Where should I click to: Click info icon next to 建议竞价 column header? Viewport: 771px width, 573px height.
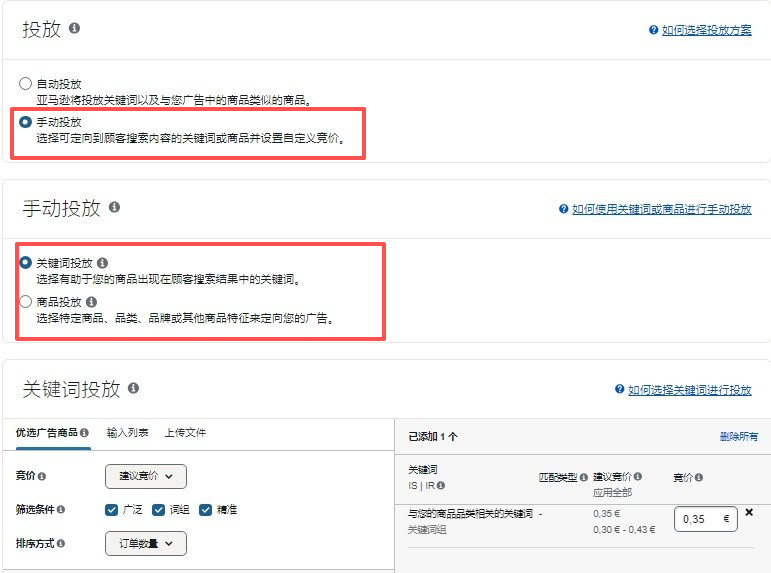pyautogui.click(x=638, y=476)
